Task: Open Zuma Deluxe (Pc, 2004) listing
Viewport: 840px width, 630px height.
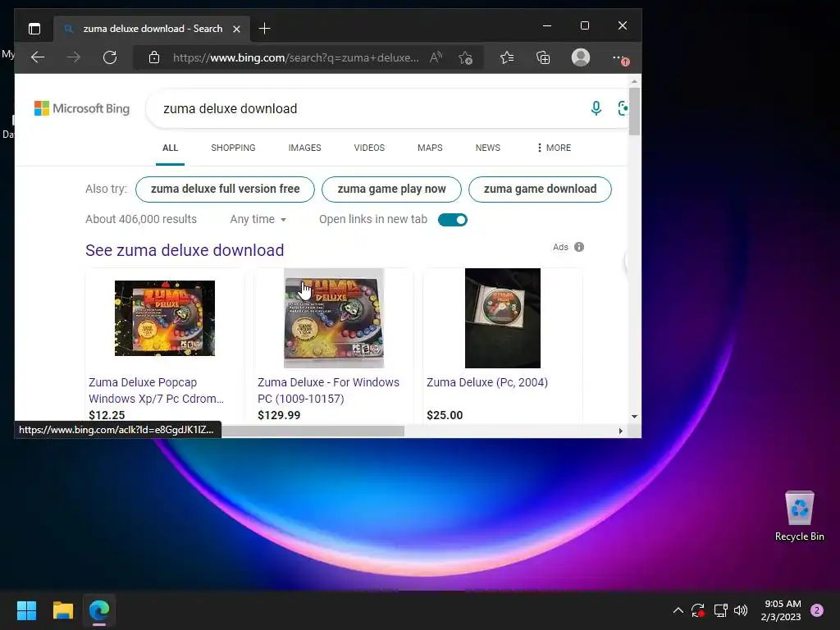Action: [487, 382]
